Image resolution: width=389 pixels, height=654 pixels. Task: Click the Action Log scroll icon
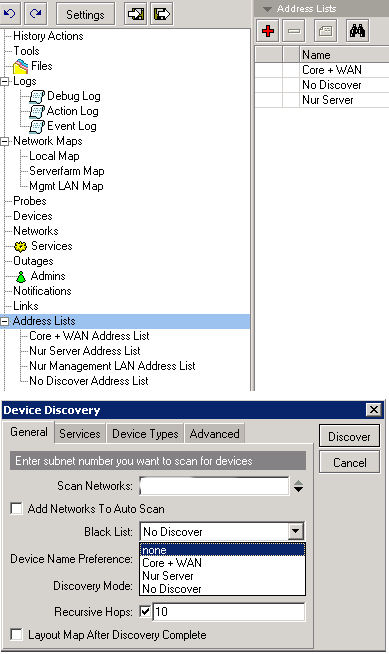point(37,111)
